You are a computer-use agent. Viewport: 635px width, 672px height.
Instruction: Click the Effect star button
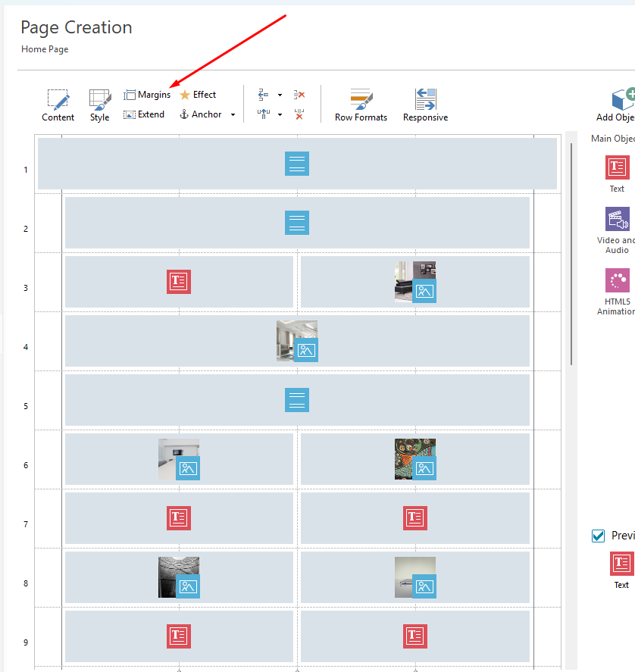[197, 95]
